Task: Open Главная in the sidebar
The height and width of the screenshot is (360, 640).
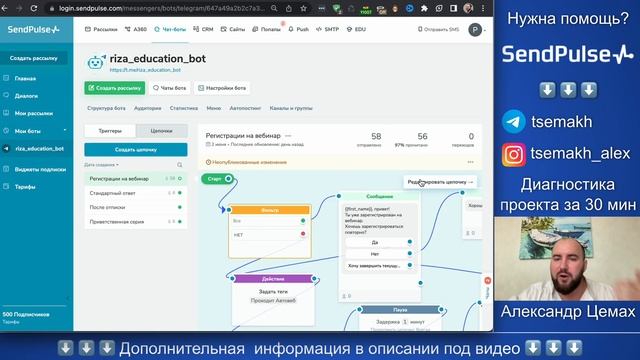Action: coord(25,78)
